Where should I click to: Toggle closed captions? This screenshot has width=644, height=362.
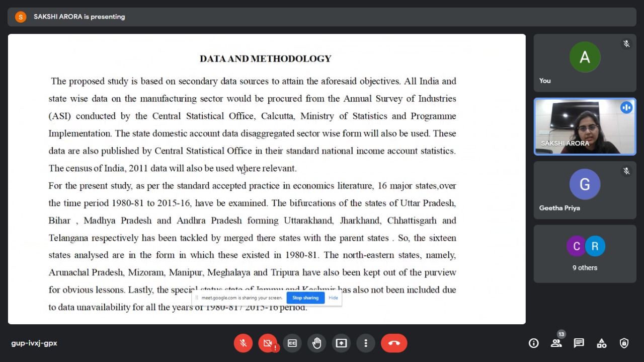click(292, 343)
